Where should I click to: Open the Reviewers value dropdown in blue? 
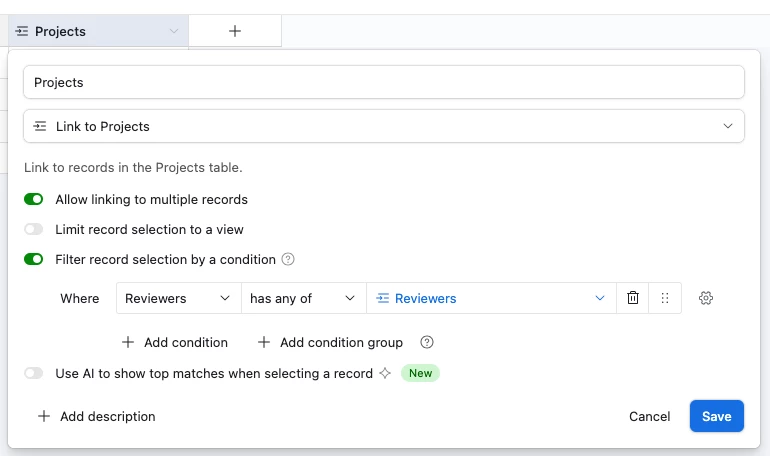(490, 298)
